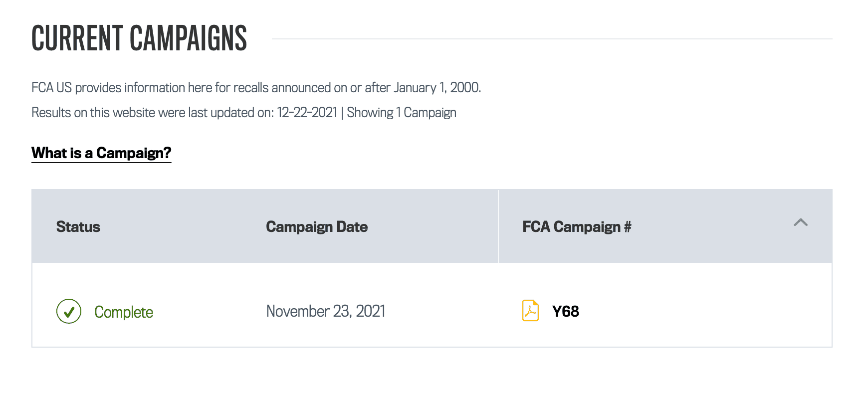Open campaign number Y68 document link
Image resolution: width=868 pixels, height=393 pixels.
(x=566, y=311)
